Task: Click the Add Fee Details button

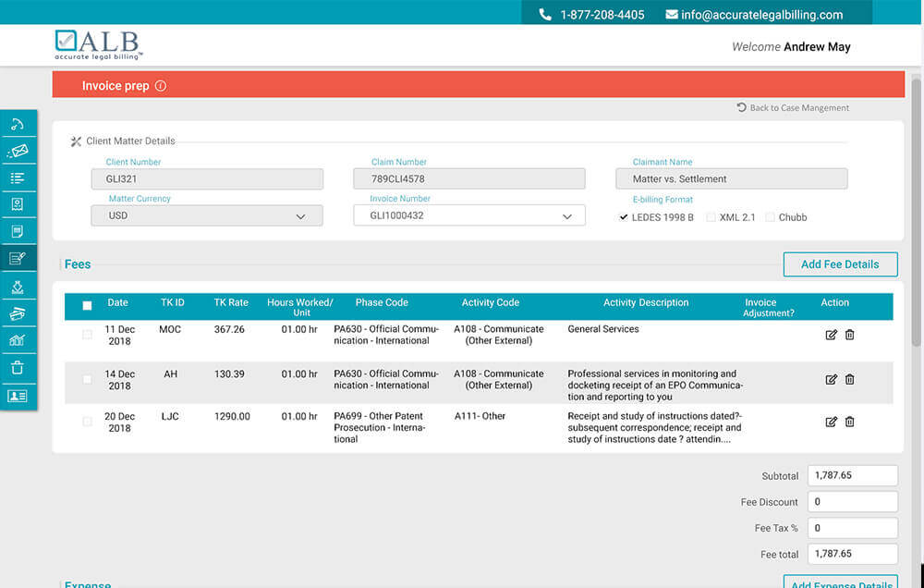Action: 840,264
